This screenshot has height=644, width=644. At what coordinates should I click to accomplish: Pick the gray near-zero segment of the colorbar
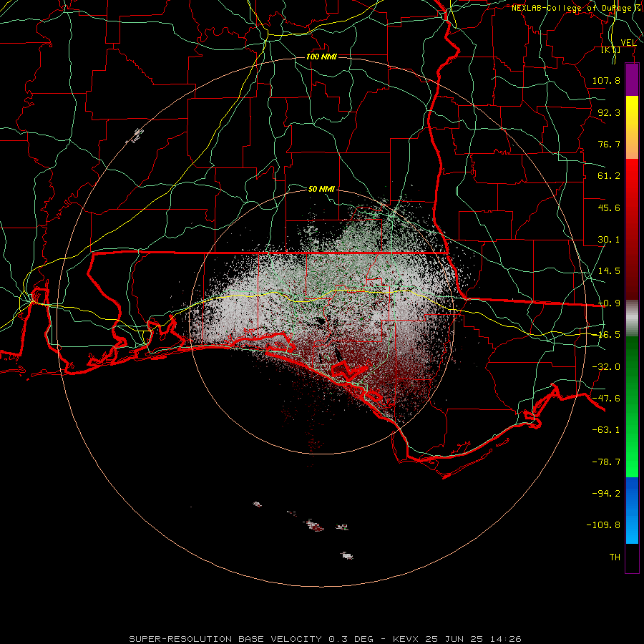click(632, 318)
